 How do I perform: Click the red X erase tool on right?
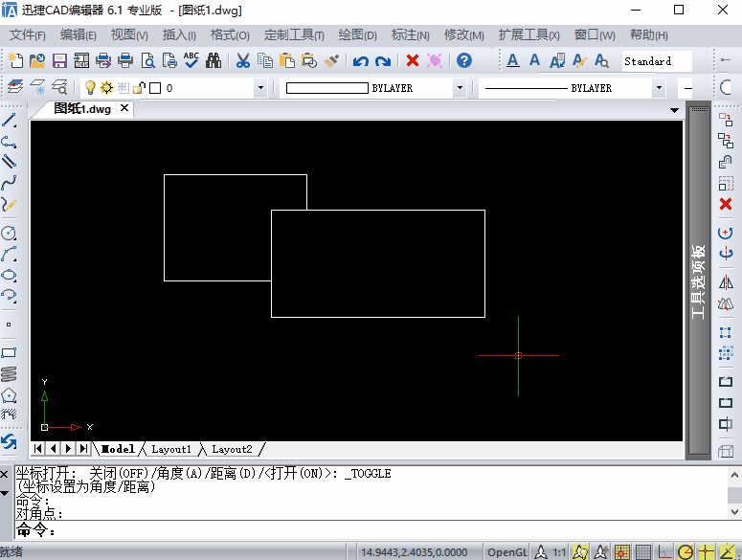[726, 204]
